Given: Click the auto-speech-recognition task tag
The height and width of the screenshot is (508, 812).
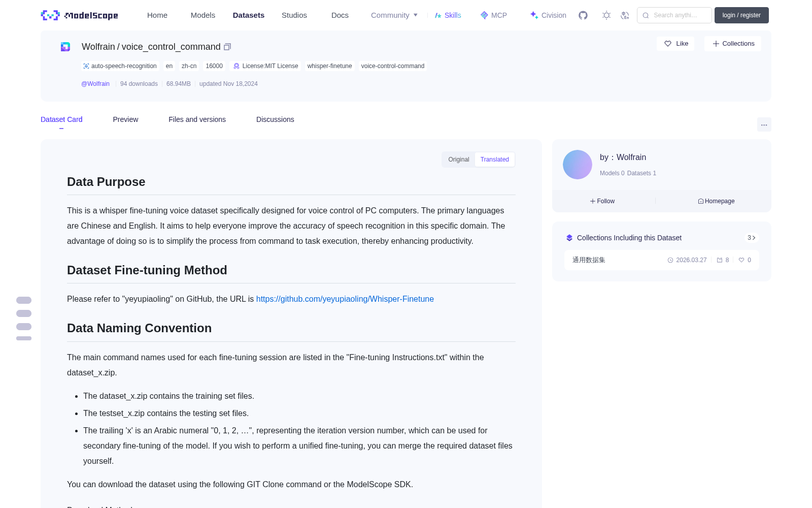Looking at the screenshot, I should tap(120, 66).
